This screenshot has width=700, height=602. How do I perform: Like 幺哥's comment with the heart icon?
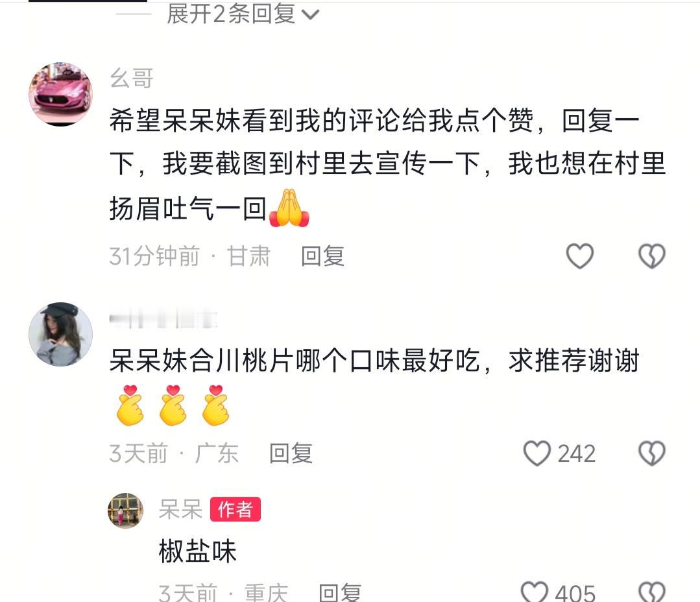click(579, 256)
